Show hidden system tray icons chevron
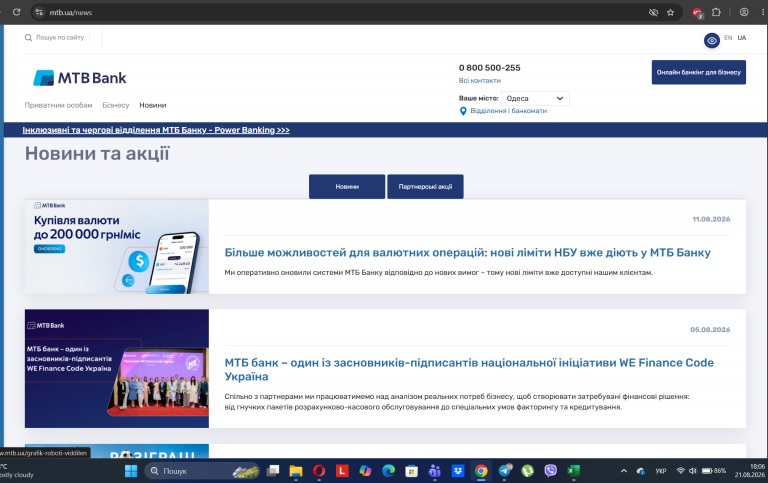768x483 pixels. pos(624,471)
